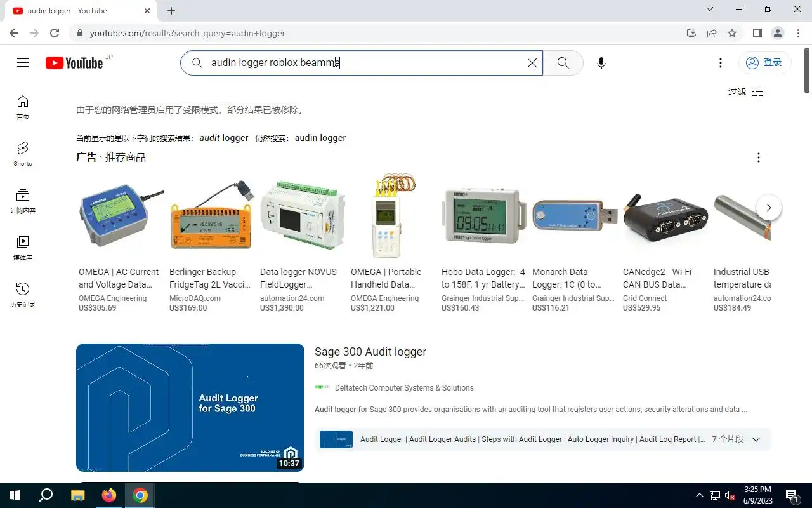Search instead for 'audin logger' link

click(320, 138)
